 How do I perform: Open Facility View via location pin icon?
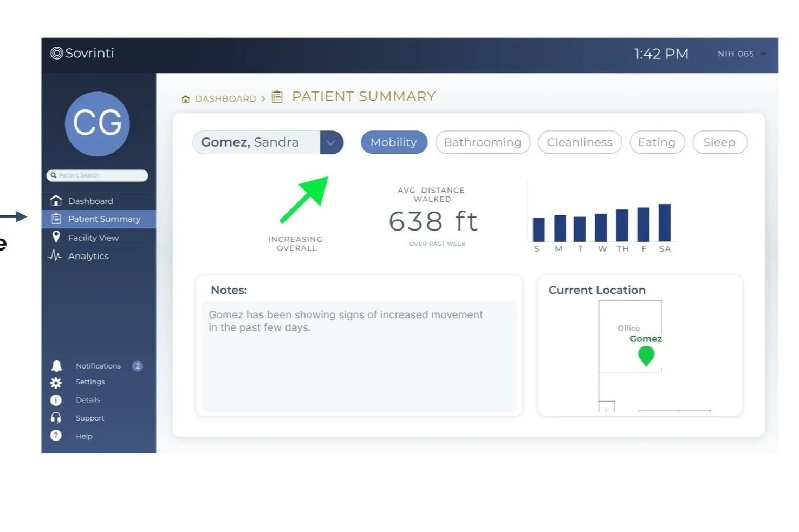coord(56,237)
